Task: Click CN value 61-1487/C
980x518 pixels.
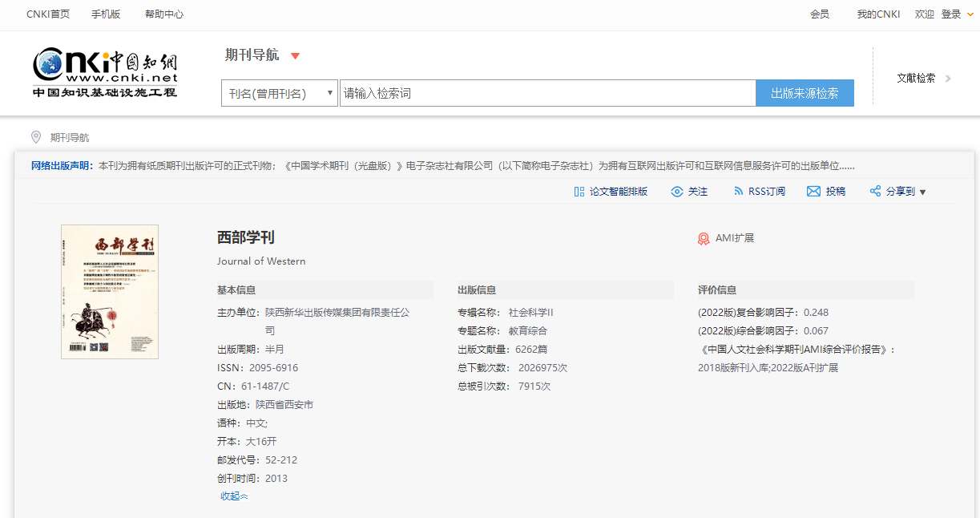Action: click(x=265, y=386)
